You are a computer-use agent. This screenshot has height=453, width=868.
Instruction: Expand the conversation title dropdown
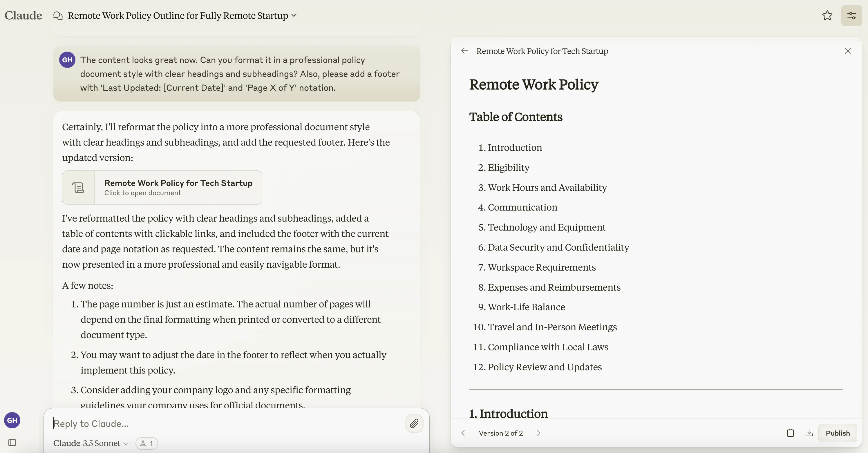(294, 15)
